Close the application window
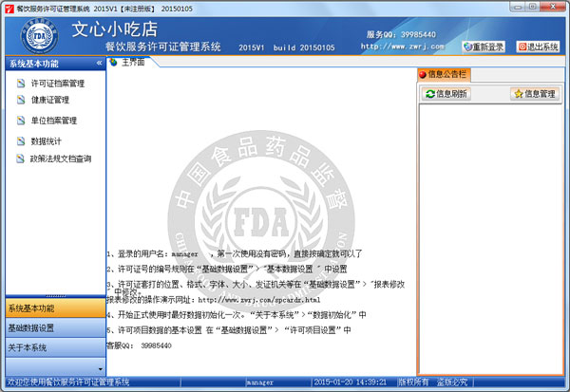This screenshot has height=392, width=570. click(552, 7)
